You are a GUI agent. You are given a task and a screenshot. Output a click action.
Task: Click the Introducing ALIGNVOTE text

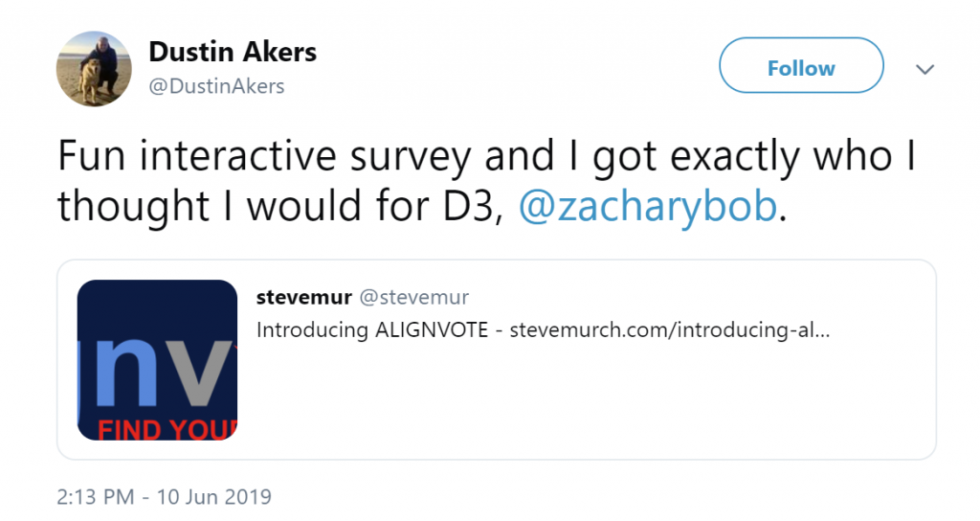coord(372,329)
